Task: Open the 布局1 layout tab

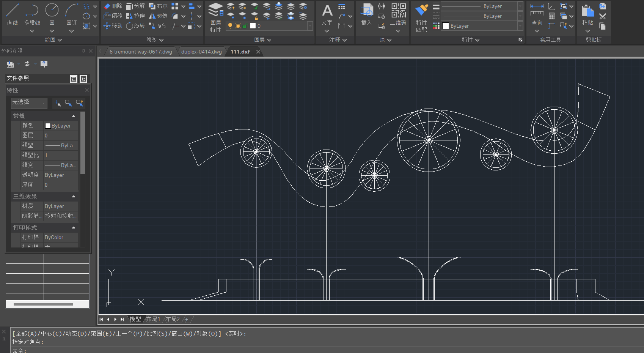Action: click(x=154, y=319)
